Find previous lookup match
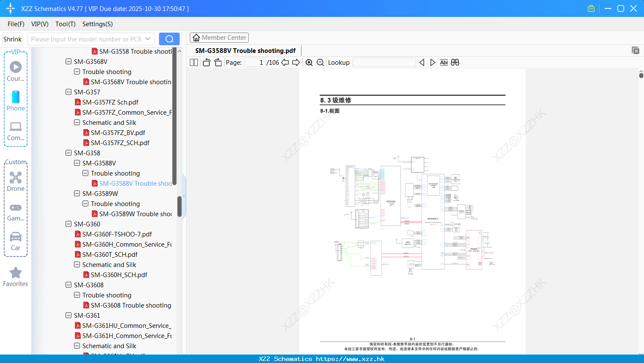This screenshot has height=363, width=644. pos(422,62)
